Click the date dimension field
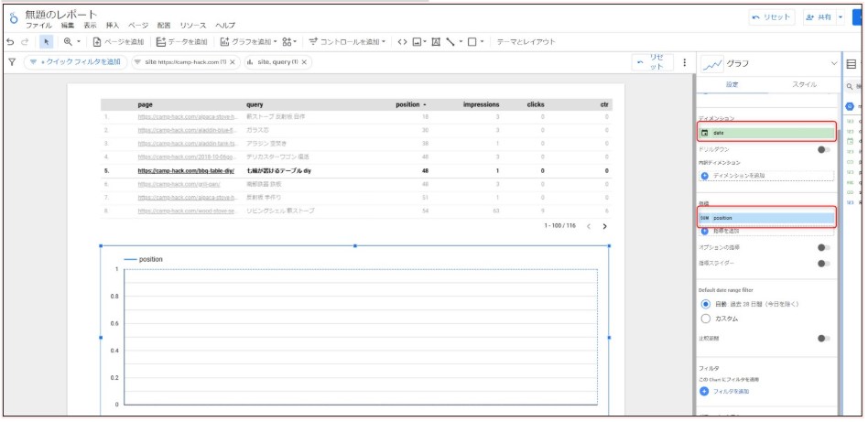The height and width of the screenshot is (422, 868). pos(766,133)
